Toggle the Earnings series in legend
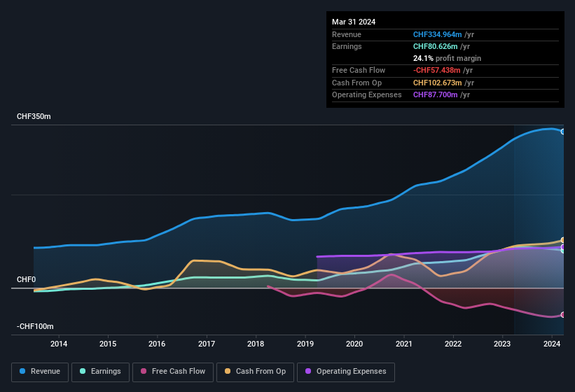The width and height of the screenshot is (575, 392). click(x=100, y=372)
